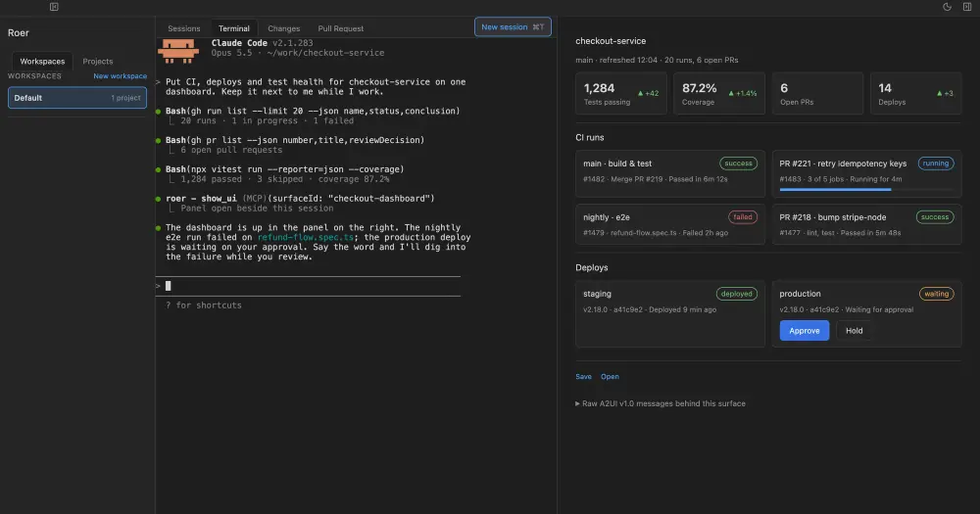
Task: Hold the production deploy
Action: point(854,330)
